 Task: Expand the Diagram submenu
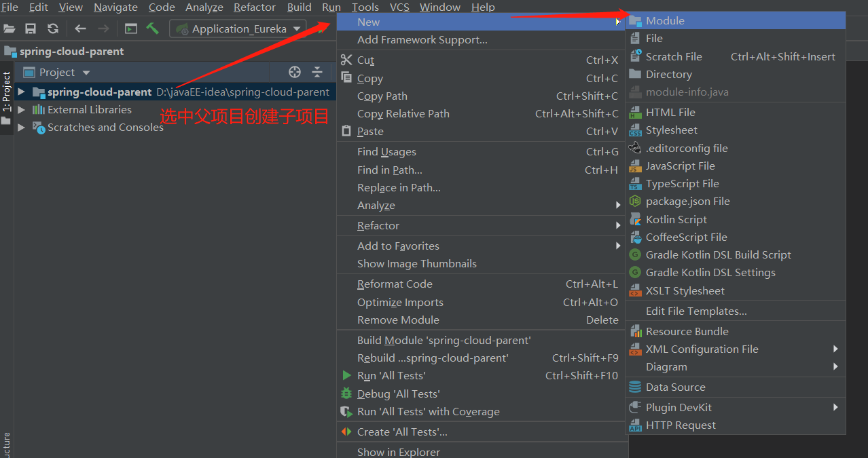736,367
